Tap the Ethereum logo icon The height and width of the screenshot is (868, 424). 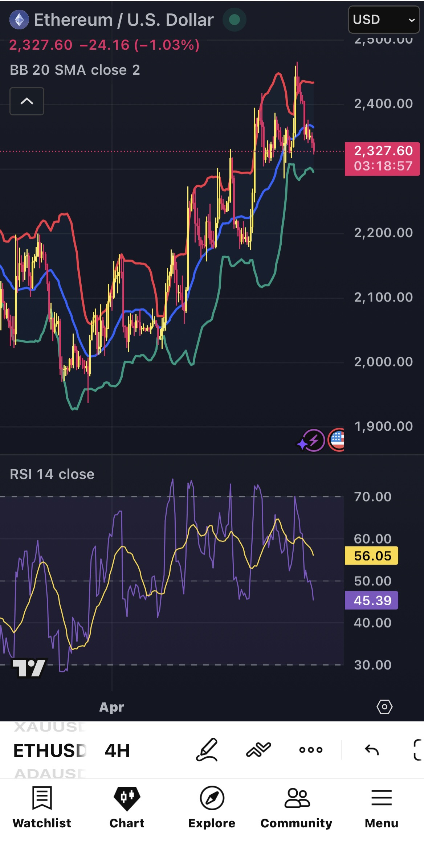pyautogui.click(x=19, y=20)
